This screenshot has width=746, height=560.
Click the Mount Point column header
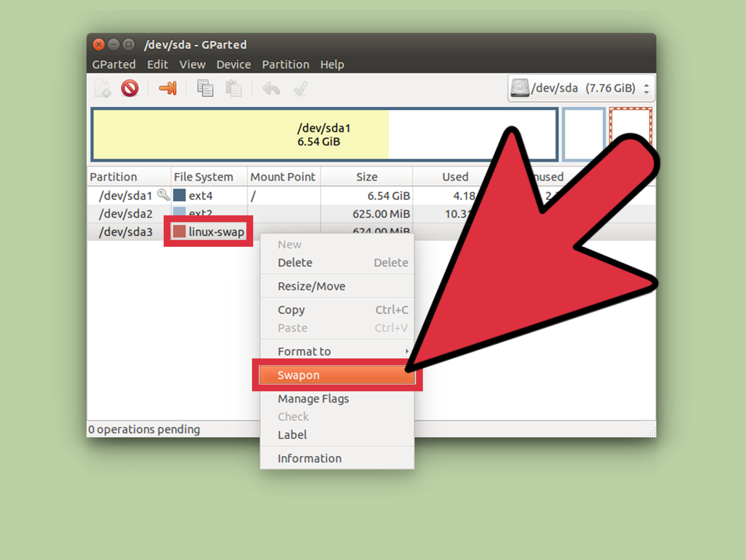[x=284, y=177]
